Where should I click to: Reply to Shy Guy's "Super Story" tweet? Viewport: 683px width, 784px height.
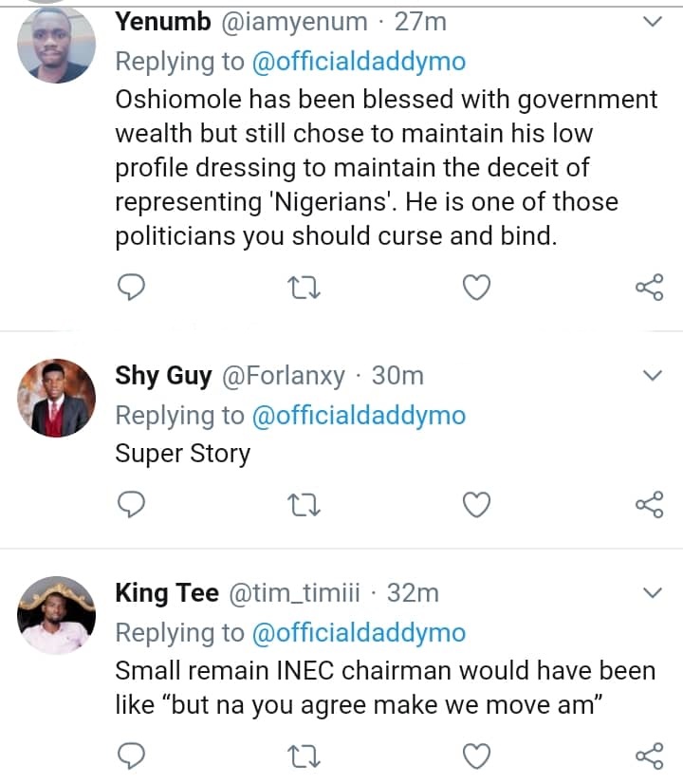click(135, 505)
